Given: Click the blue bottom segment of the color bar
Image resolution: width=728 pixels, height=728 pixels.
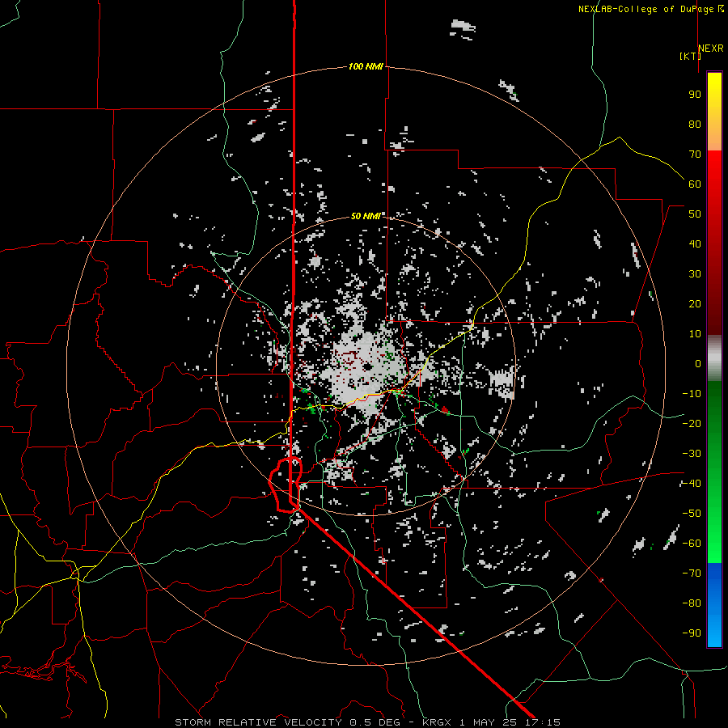Looking at the screenshot, I should 714,605.
